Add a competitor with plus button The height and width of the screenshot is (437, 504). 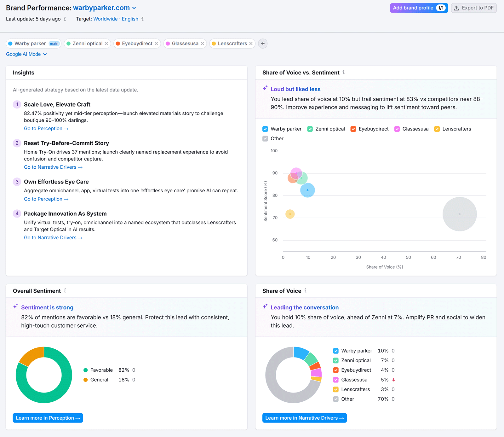[x=263, y=44]
